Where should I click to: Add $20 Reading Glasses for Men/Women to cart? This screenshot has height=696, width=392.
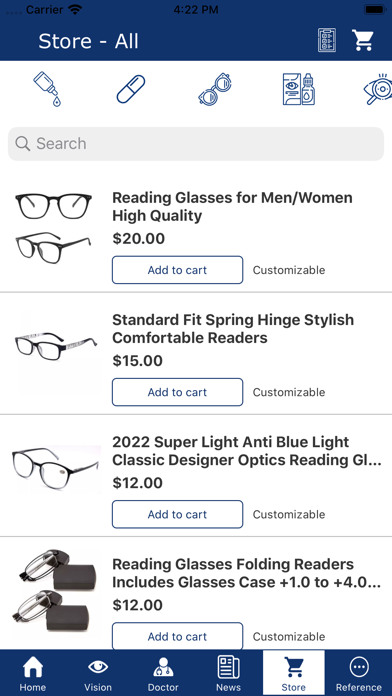click(178, 270)
